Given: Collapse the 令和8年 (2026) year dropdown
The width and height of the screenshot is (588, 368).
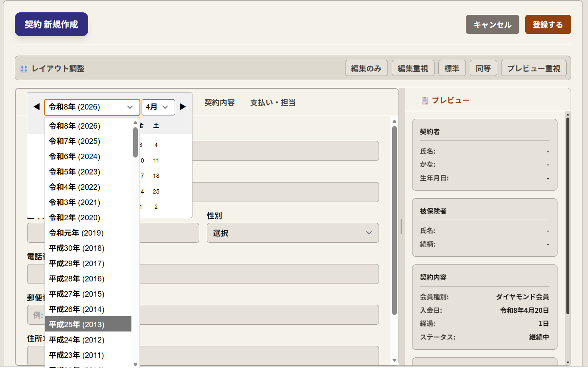Looking at the screenshot, I should tap(92, 107).
